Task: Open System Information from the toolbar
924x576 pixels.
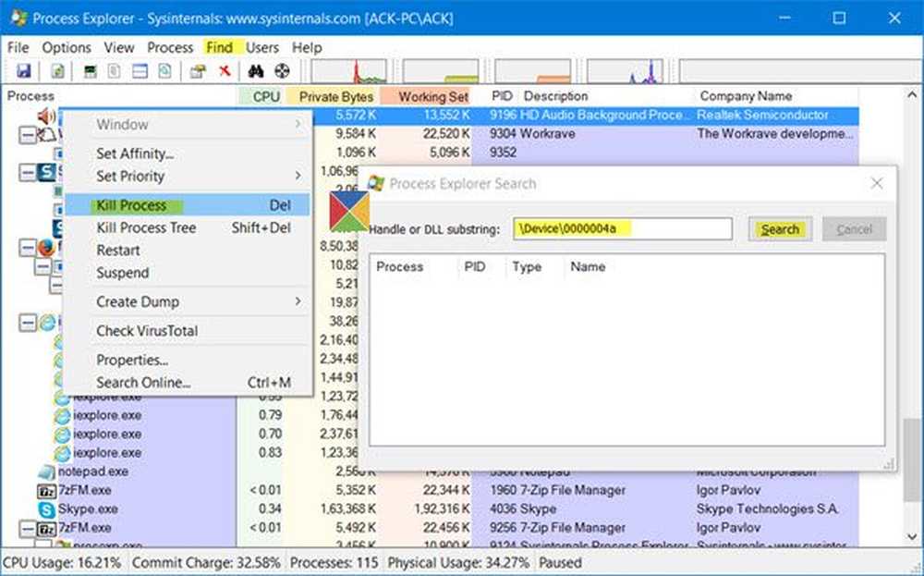Action: click(91, 71)
